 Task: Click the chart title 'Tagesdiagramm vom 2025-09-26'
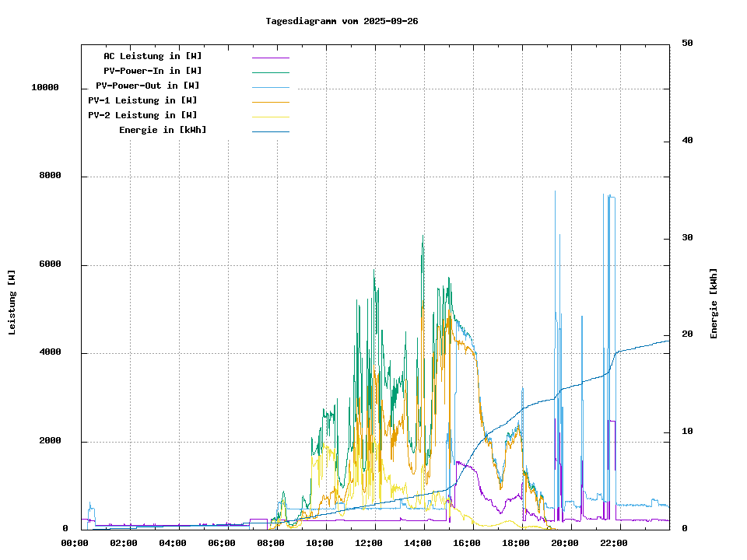coord(342,21)
